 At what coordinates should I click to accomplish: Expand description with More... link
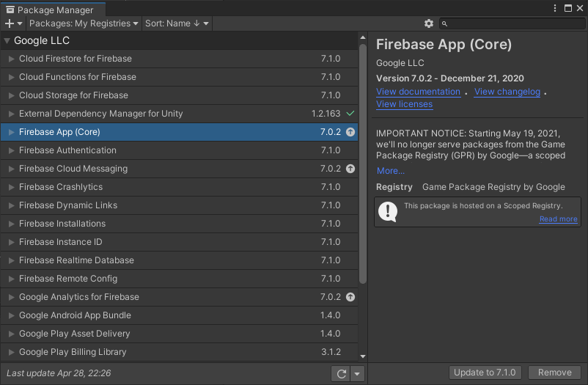click(390, 171)
